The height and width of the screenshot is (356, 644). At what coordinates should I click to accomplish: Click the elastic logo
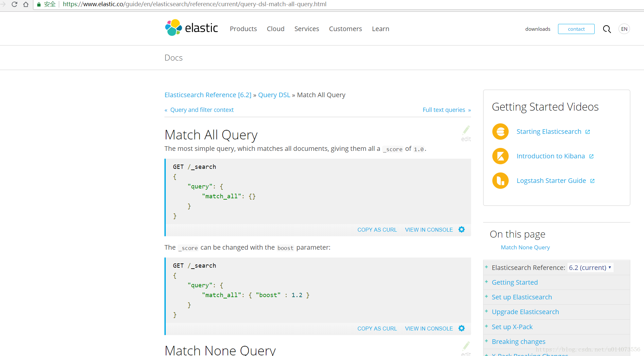pos(192,28)
